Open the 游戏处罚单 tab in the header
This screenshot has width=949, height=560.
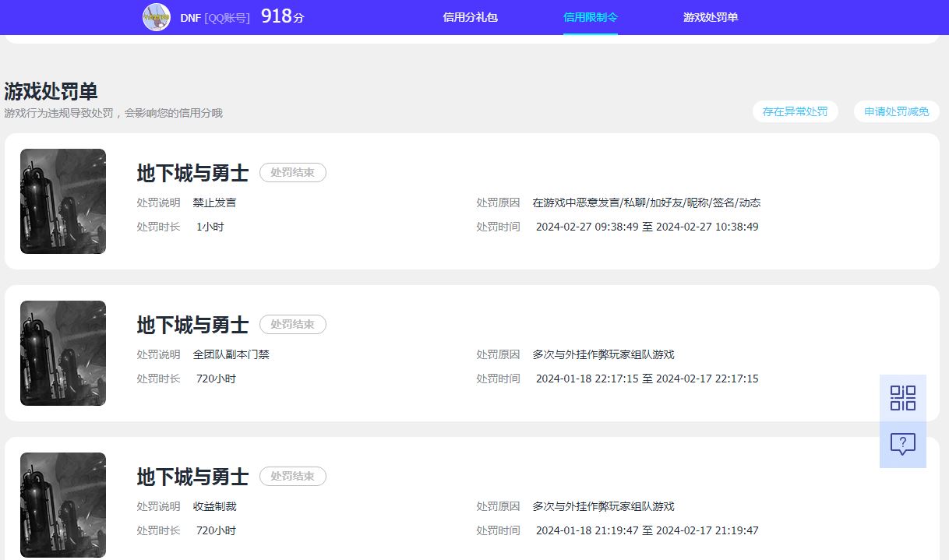[x=709, y=16]
